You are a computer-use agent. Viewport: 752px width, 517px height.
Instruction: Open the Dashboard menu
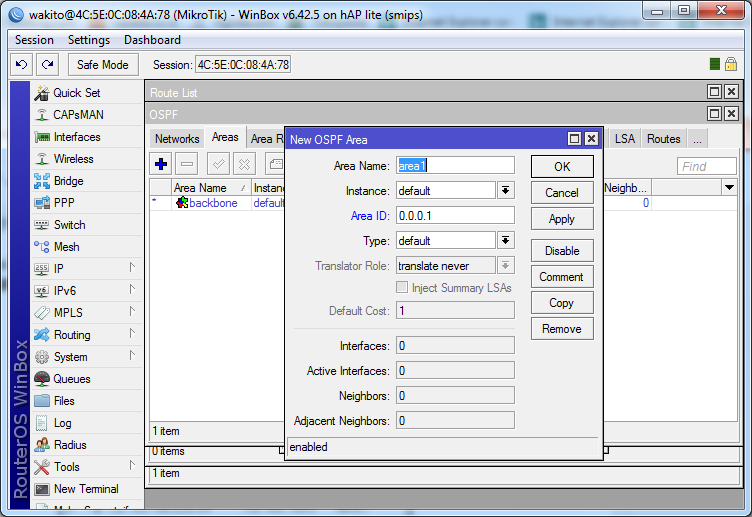click(152, 40)
